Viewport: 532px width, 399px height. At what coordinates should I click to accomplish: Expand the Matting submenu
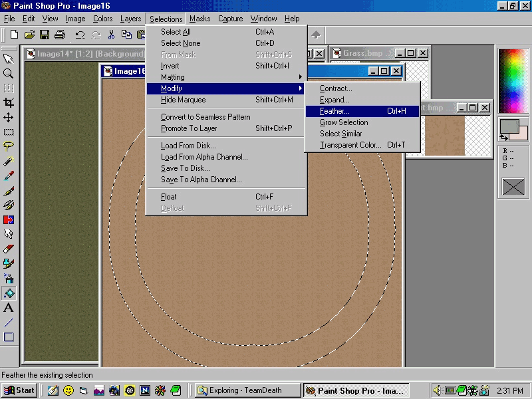point(173,77)
